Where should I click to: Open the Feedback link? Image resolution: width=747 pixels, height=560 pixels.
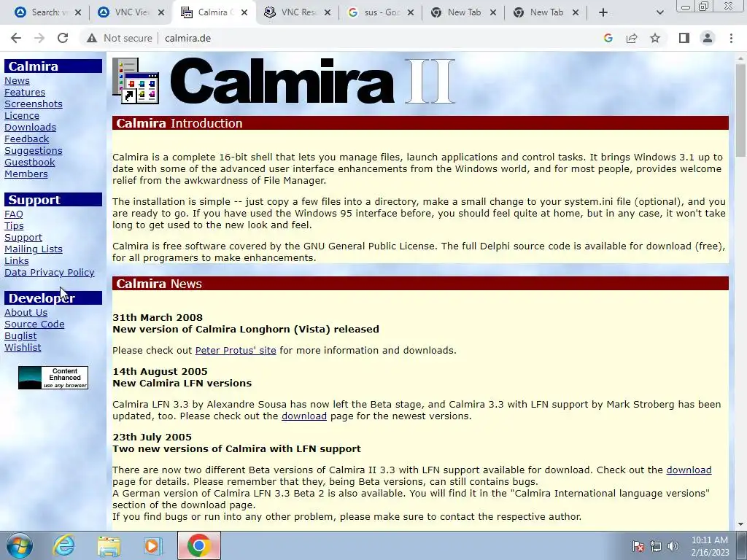[x=27, y=139]
